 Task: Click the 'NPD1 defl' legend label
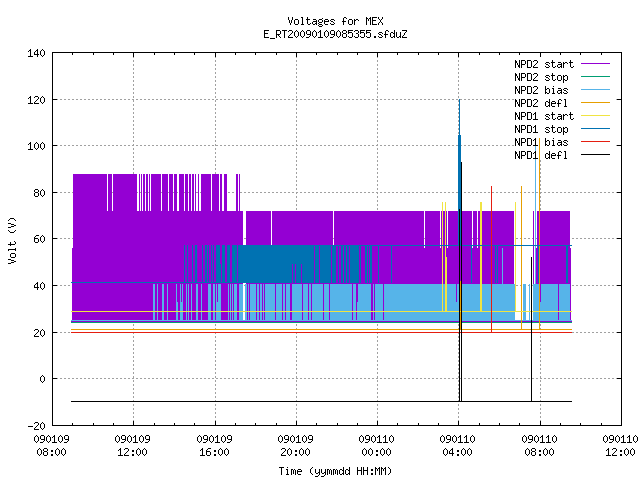click(x=541, y=155)
